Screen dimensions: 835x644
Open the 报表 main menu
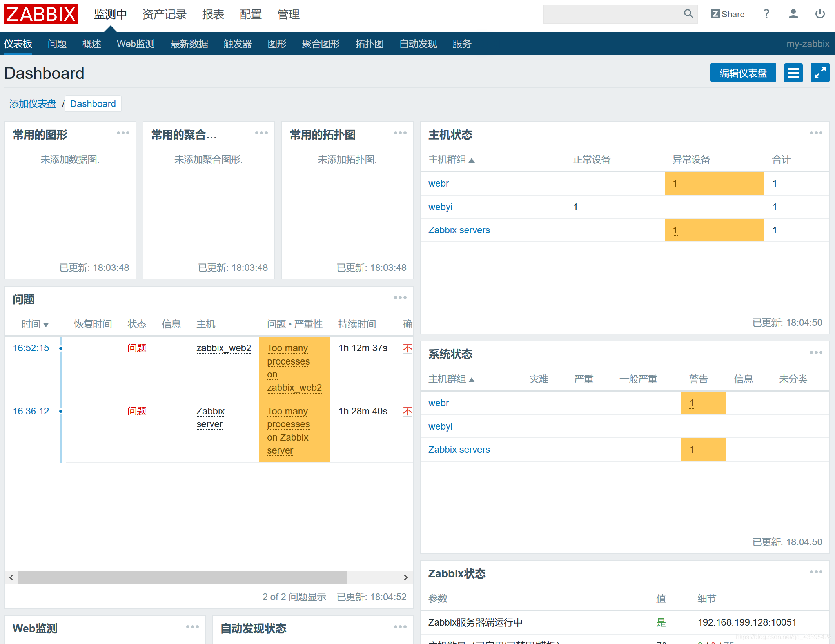tap(213, 15)
